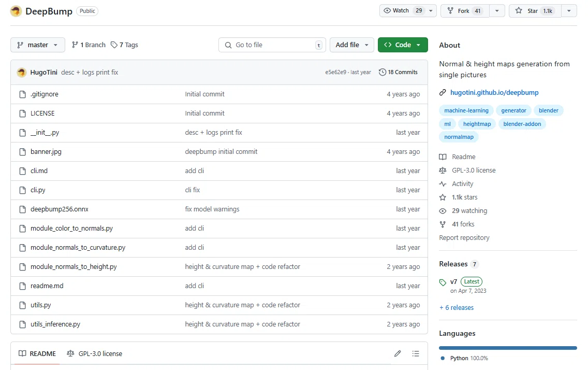This screenshot has height=370, width=588.
Task: Click the blender topic tag
Action: pos(548,110)
